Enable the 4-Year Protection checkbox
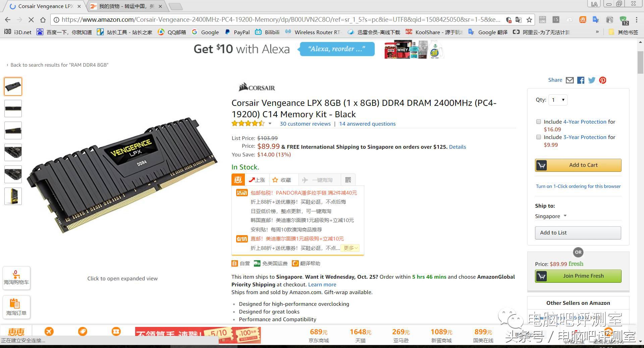This screenshot has height=348, width=644. point(539,122)
